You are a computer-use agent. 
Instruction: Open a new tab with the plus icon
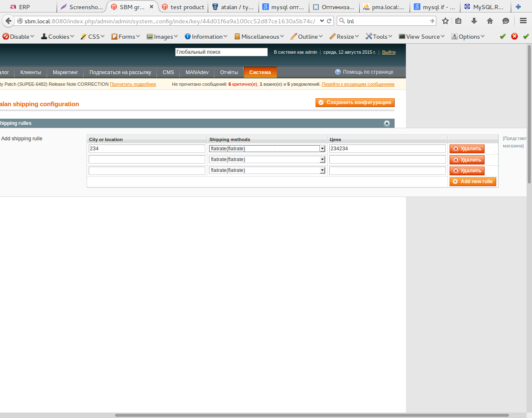click(x=518, y=7)
